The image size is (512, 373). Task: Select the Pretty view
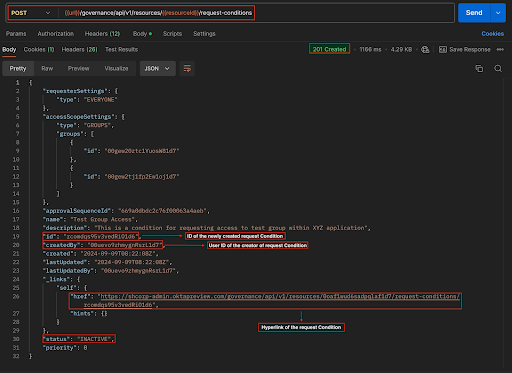[x=18, y=68]
